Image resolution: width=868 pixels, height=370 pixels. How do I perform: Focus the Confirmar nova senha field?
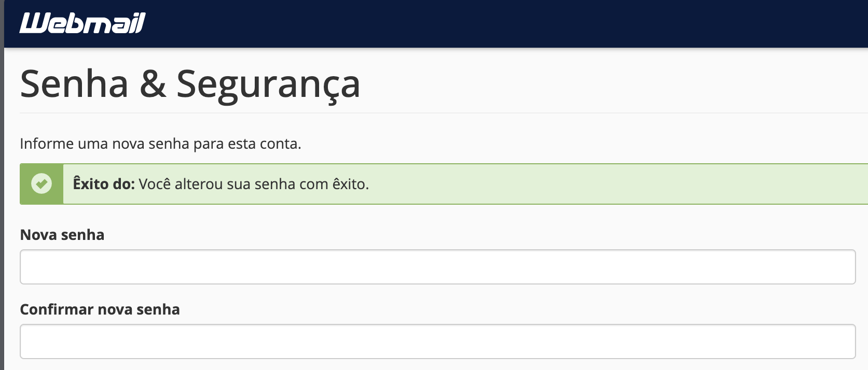pos(437,341)
